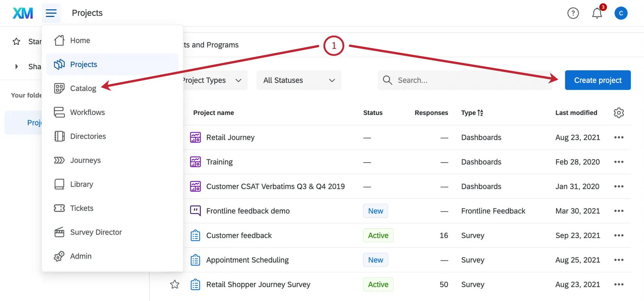Expand the Project Types dropdown
Screen dimensions: 644x301
coord(214,80)
